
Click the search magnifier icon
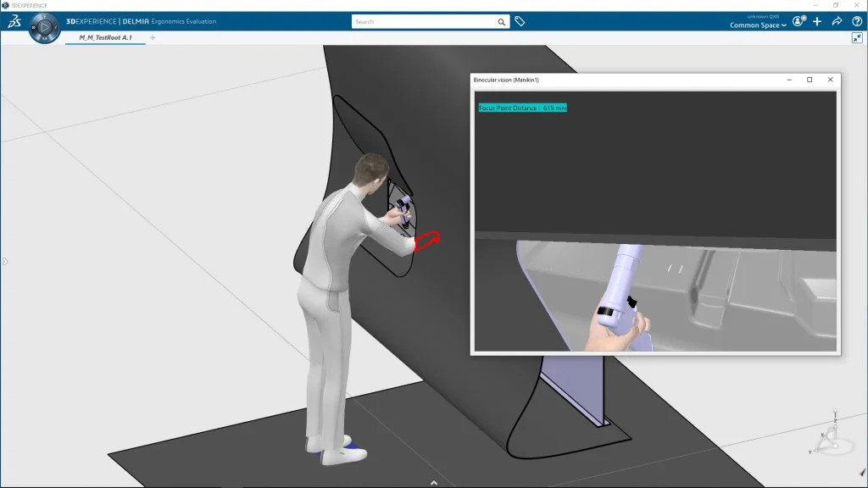pos(502,21)
